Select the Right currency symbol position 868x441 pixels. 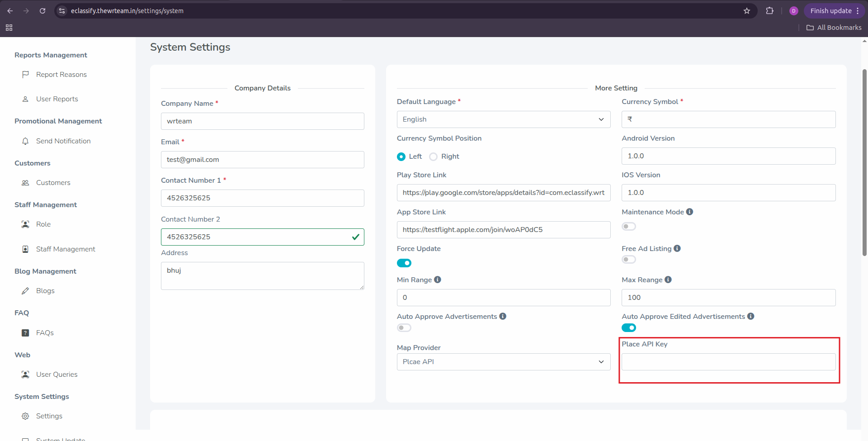click(x=433, y=156)
